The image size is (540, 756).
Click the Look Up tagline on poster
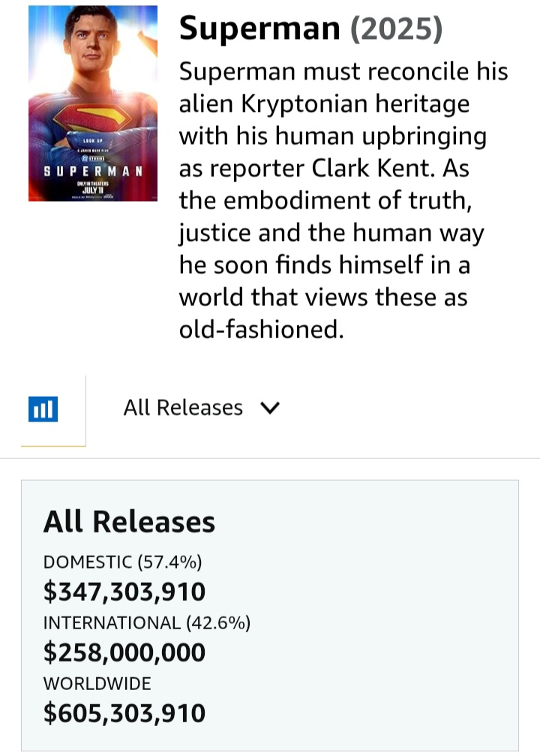pyautogui.click(x=92, y=141)
